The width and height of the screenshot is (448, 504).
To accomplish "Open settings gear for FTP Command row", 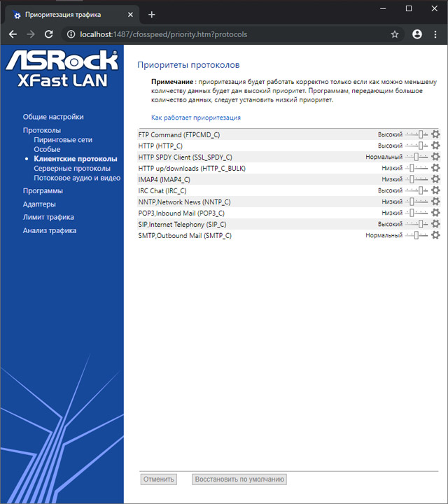I will (435, 134).
